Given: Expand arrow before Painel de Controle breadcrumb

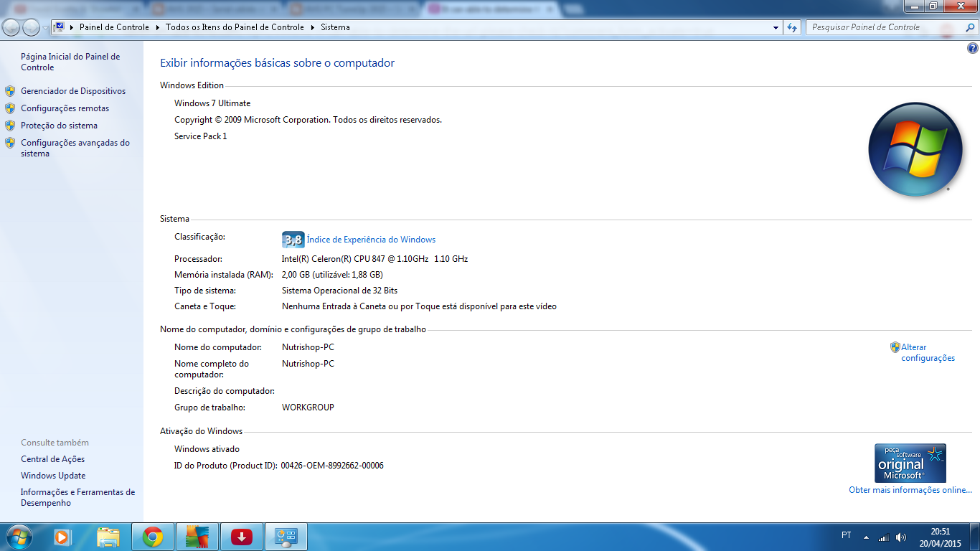Looking at the screenshot, I should coord(72,27).
